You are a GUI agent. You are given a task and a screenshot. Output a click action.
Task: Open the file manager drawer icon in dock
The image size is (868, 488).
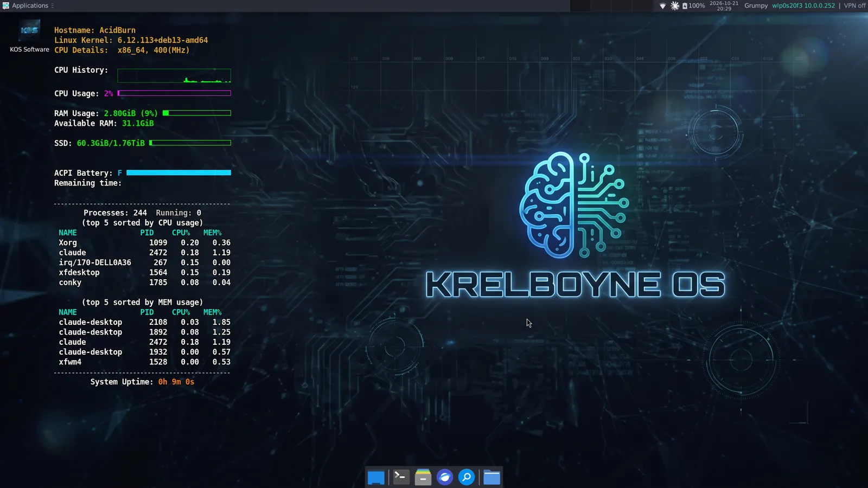423,477
